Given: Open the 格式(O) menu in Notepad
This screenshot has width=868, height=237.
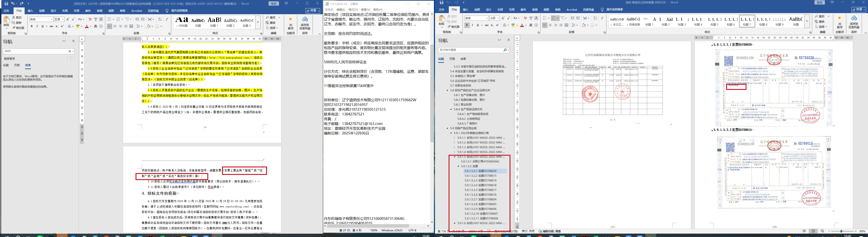Looking at the screenshot, I should (x=353, y=10).
